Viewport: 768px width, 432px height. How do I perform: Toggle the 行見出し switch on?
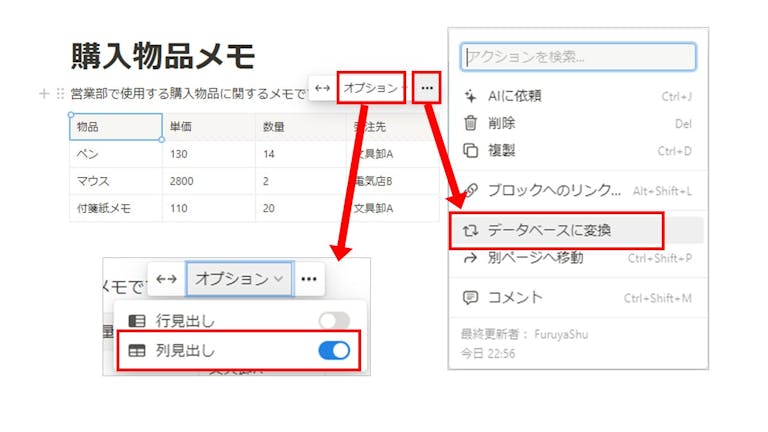tap(334, 321)
